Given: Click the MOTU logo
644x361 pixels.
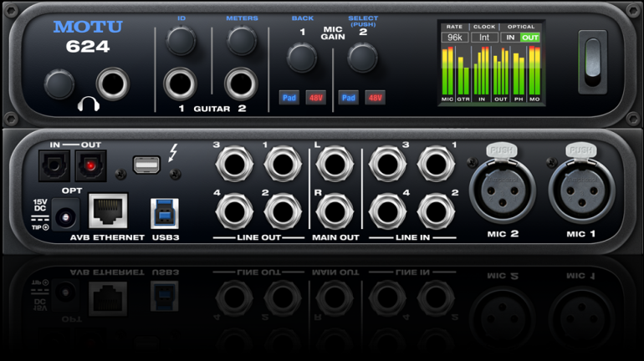Looking at the screenshot, I should click(x=88, y=27).
